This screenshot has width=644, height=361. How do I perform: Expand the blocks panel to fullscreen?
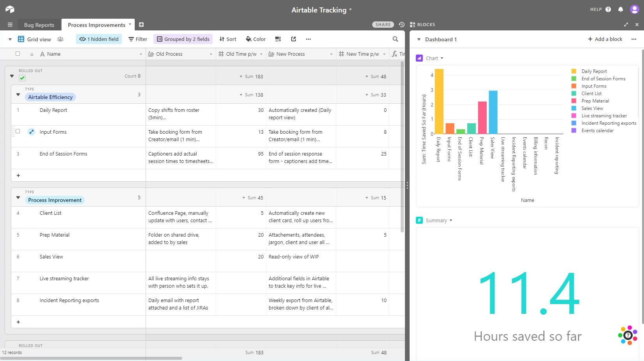click(x=626, y=25)
